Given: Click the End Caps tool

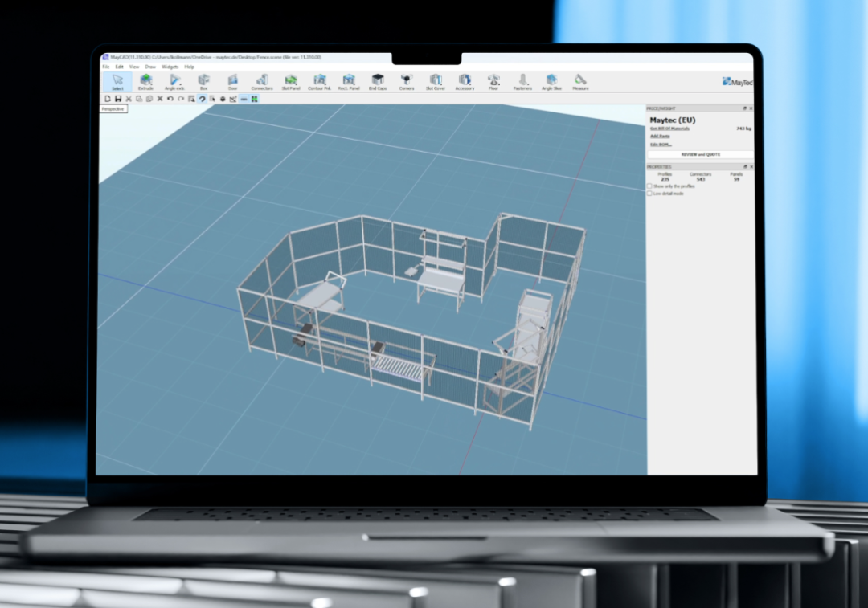Looking at the screenshot, I should coord(378,82).
